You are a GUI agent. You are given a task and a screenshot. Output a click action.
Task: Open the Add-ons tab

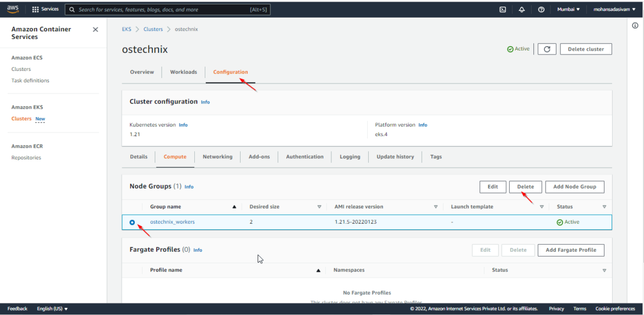pyautogui.click(x=259, y=157)
